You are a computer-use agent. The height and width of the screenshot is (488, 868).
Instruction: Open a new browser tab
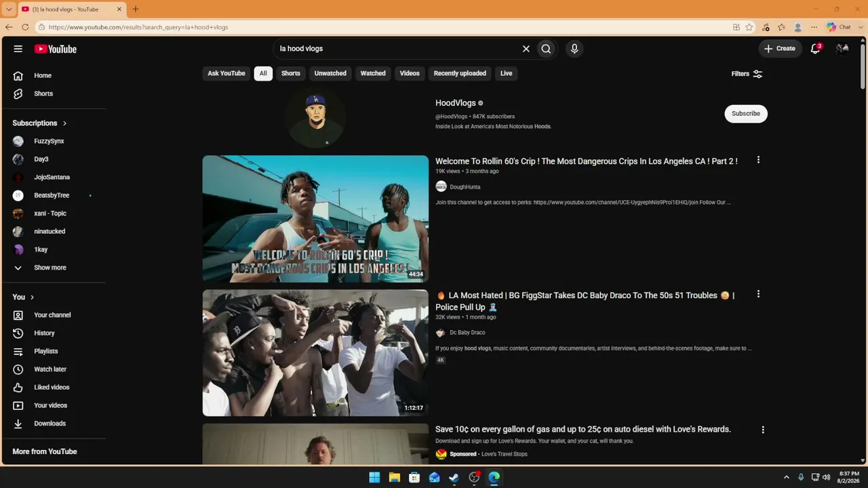tap(136, 9)
